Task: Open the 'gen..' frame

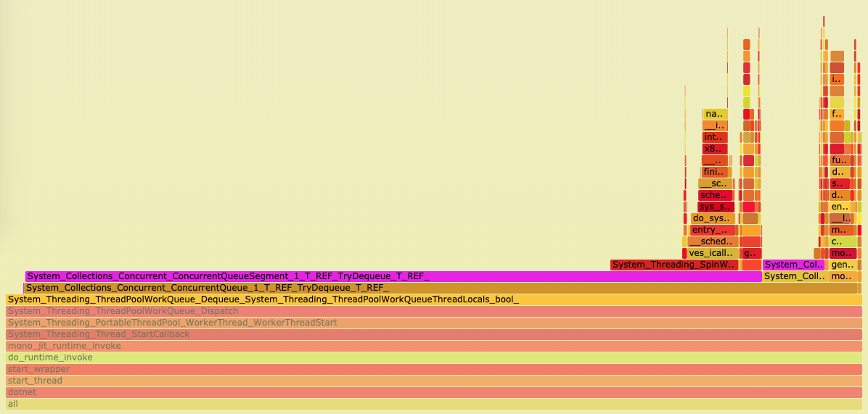Action: point(843,265)
